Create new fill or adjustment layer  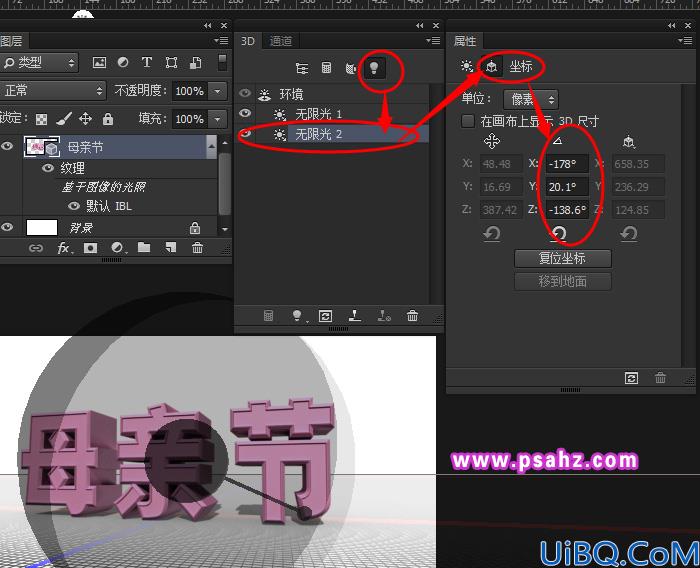118,248
